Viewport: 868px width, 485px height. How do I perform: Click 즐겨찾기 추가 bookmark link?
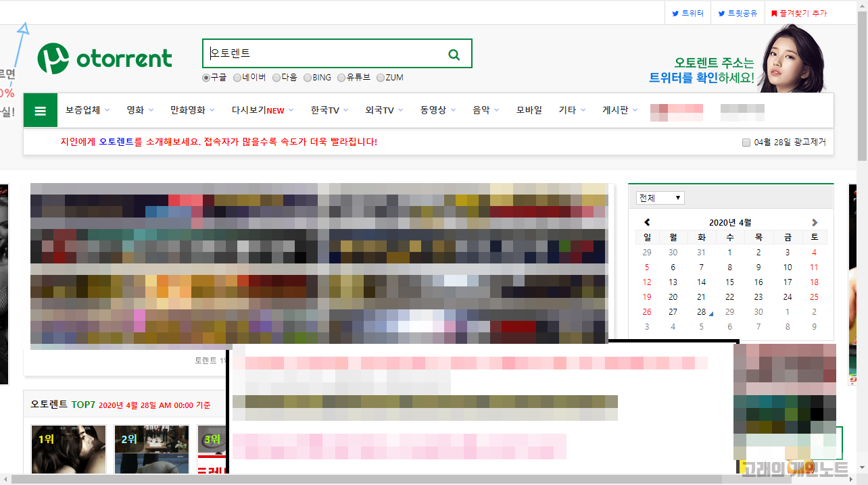click(798, 13)
